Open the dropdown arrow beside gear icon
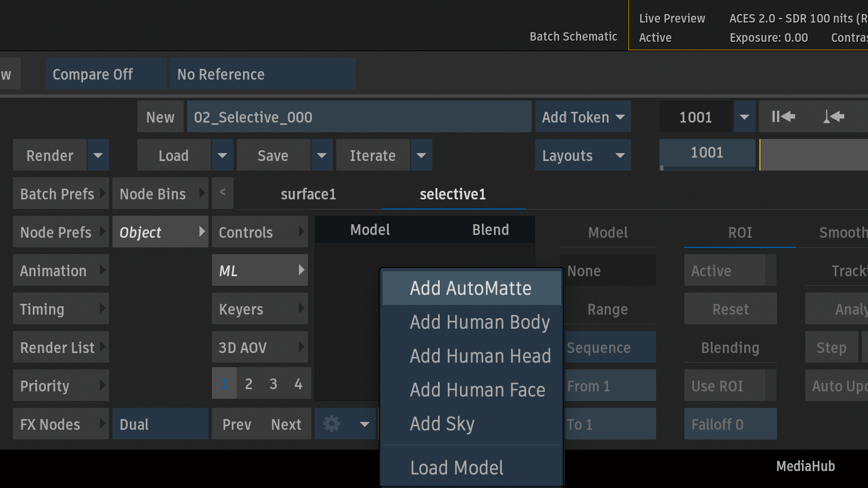Image resolution: width=868 pixels, height=488 pixels. [364, 424]
